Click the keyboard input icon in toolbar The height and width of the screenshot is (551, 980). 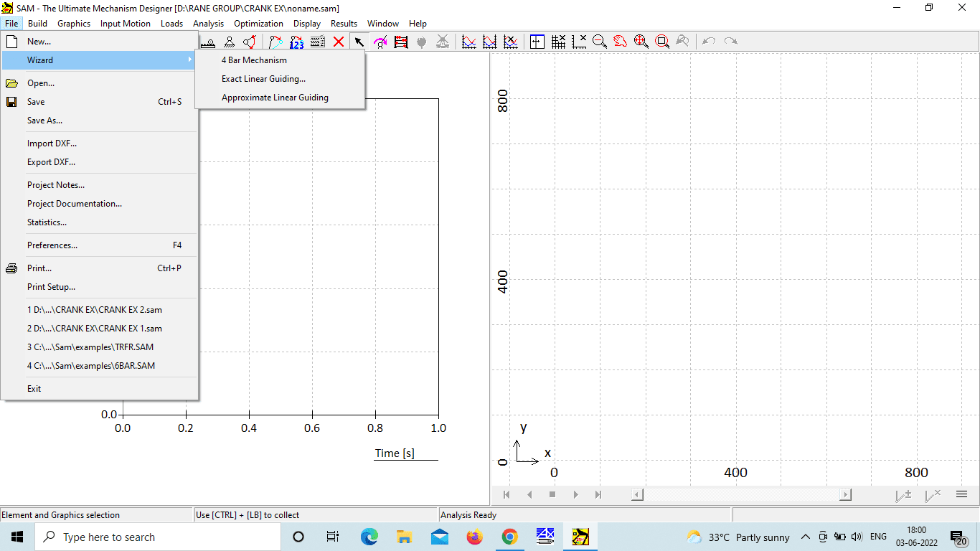318,42
